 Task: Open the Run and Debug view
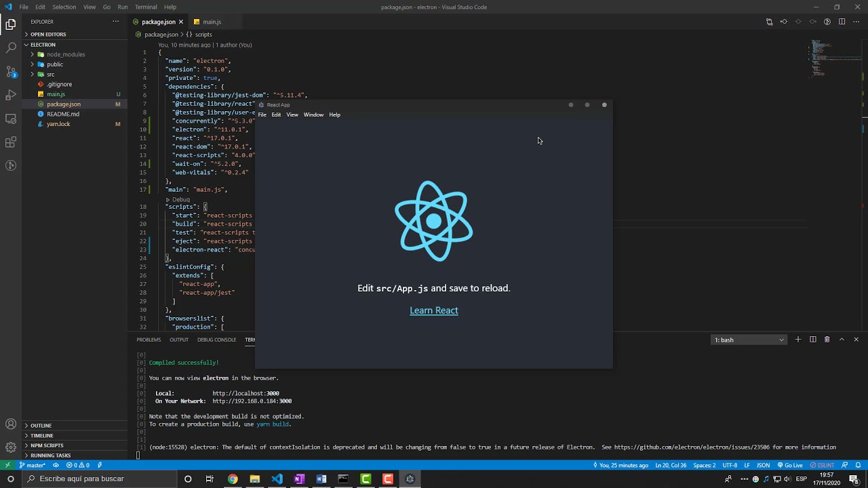tap(11, 95)
